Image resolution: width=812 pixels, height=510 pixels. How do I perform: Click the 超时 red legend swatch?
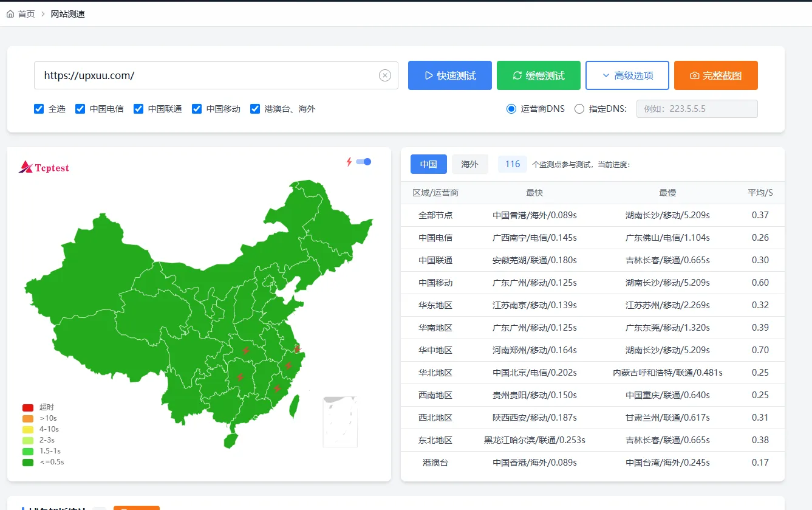28,407
